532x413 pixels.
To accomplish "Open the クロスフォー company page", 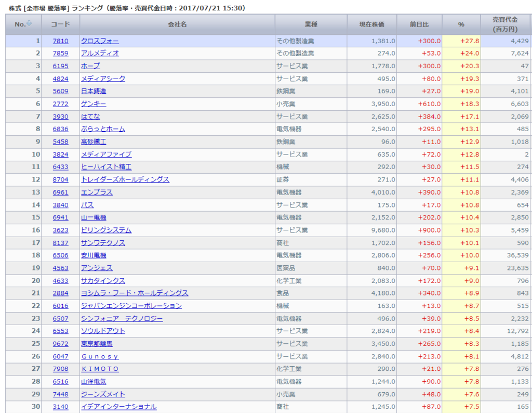I will (100, 41).
